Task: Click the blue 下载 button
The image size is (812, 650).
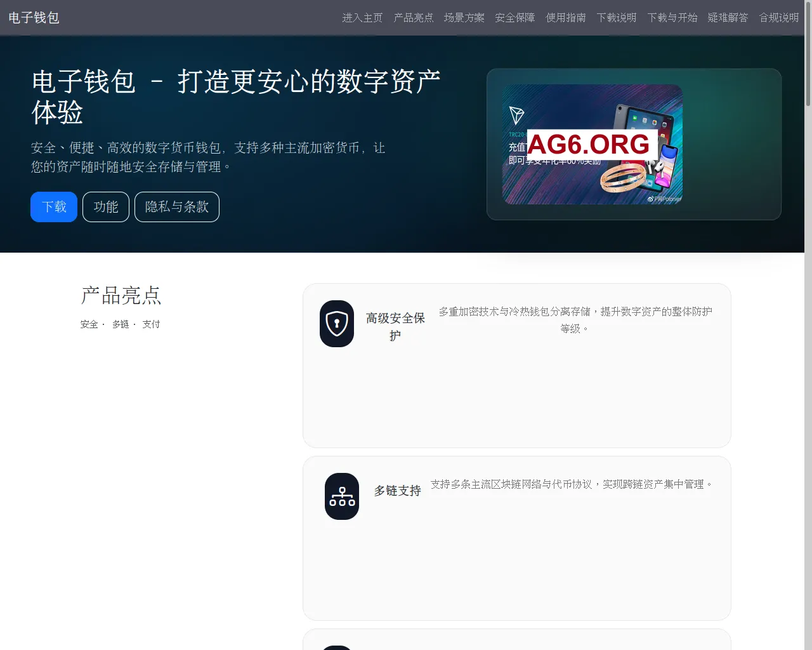Action: click(54, 207)
